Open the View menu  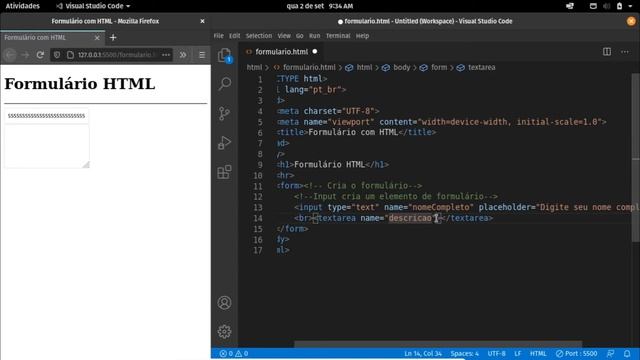tap(284, 36)
